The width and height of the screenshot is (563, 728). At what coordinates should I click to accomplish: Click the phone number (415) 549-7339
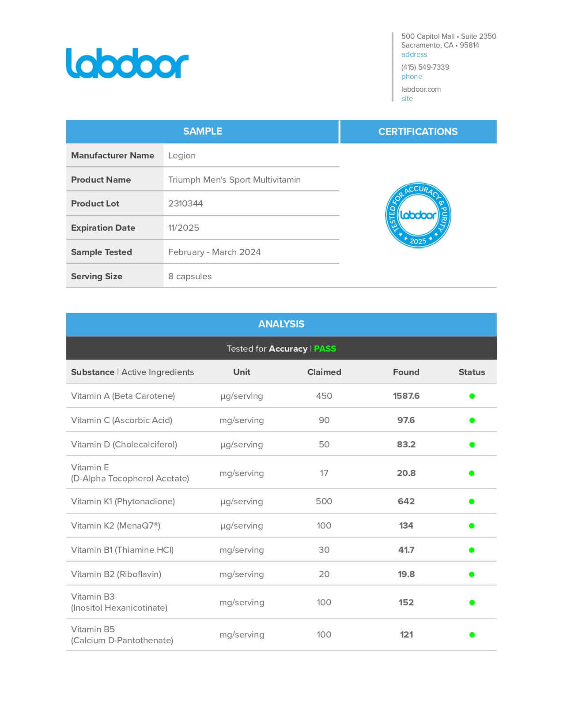coord(425,67)
